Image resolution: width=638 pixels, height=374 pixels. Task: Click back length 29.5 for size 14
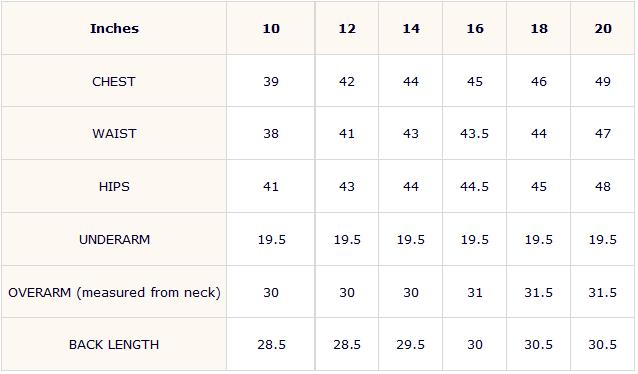pos(411,345)
